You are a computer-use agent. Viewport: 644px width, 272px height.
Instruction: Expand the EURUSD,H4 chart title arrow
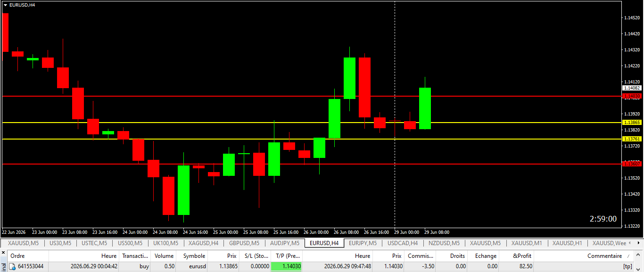(5, 5)
